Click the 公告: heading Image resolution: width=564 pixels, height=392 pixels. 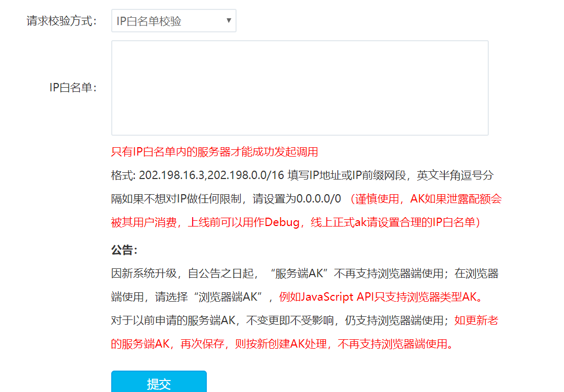coord(124,250)
